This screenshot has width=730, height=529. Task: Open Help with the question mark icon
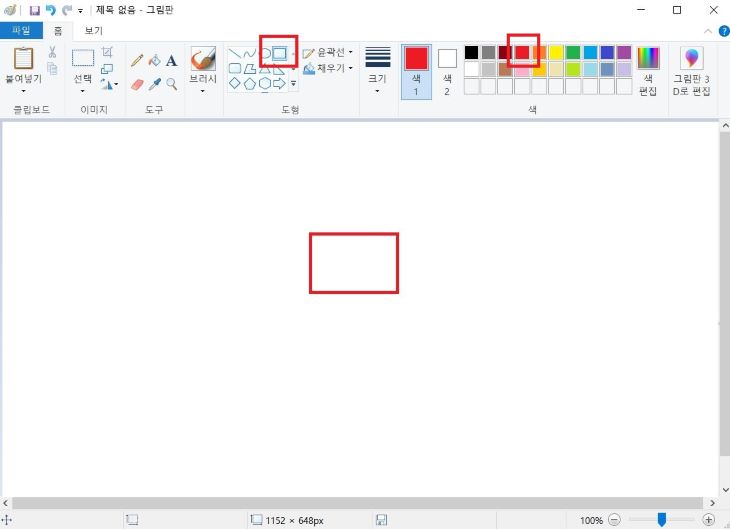(x=724, y=31)
